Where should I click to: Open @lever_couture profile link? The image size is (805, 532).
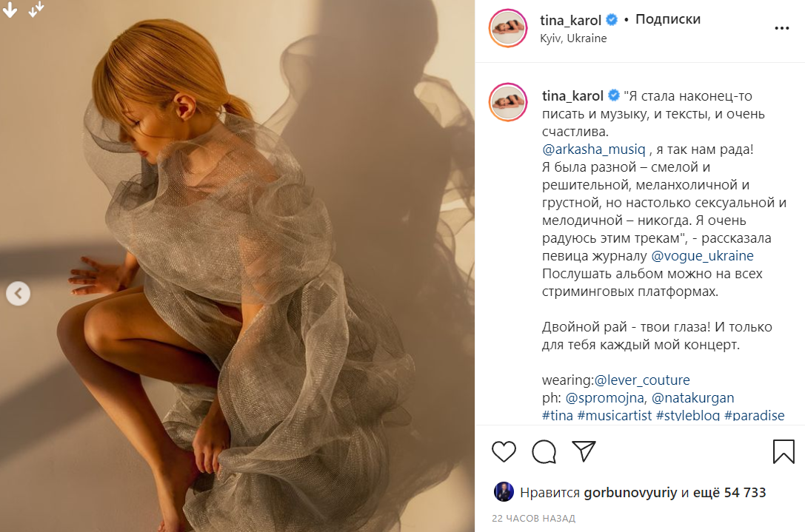642,380
